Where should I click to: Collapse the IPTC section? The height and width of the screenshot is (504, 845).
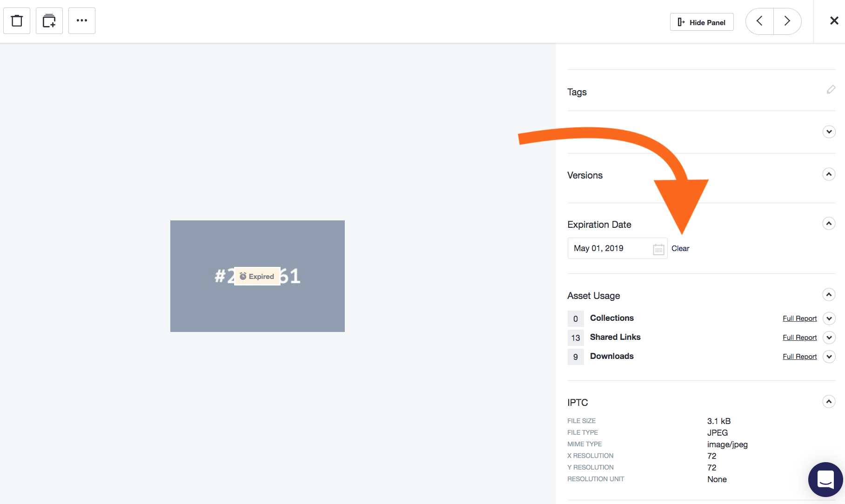point(829,402)
